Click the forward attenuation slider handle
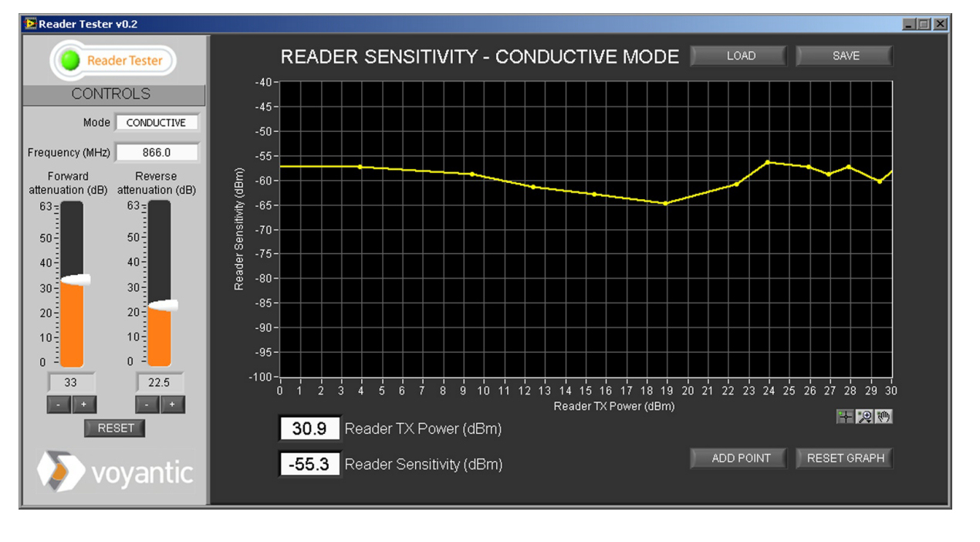Screen dimensions: 980x542 (74, 279)
